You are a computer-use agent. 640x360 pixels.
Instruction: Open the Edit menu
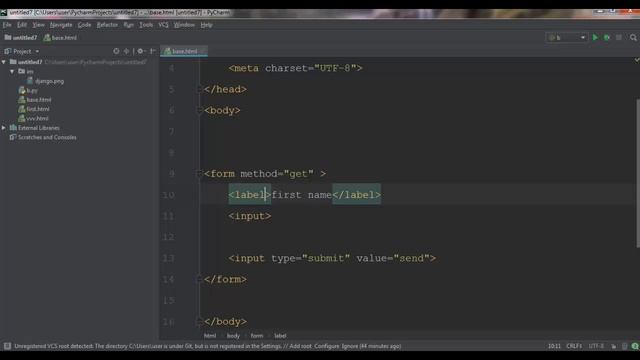tap(22, 25)
